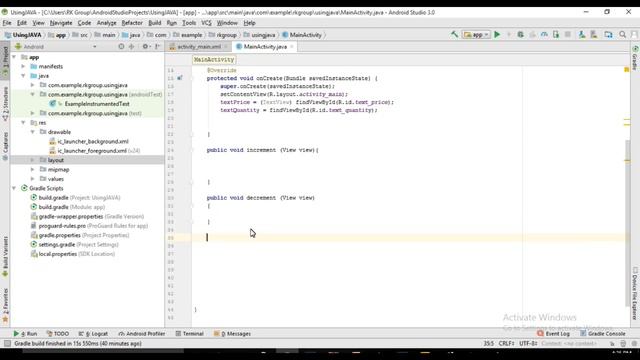Expand the manifests folder
The height and width of the screenshot is (360, 640).
pos(23,66)
